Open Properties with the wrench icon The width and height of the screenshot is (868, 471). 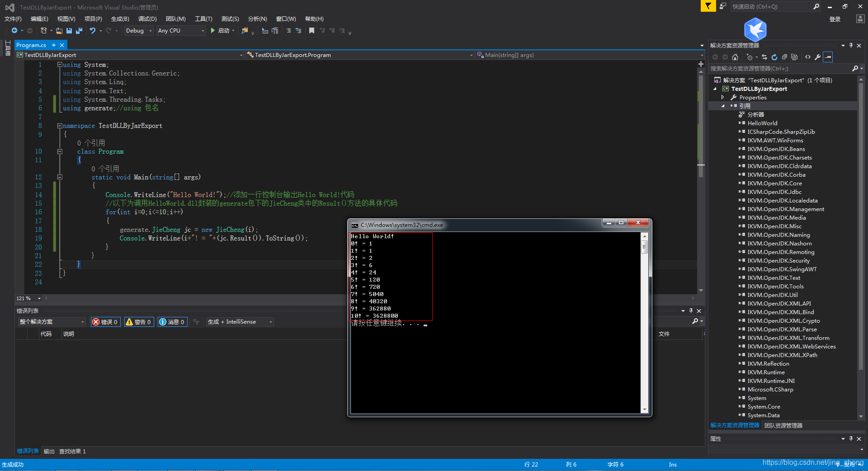818,57
